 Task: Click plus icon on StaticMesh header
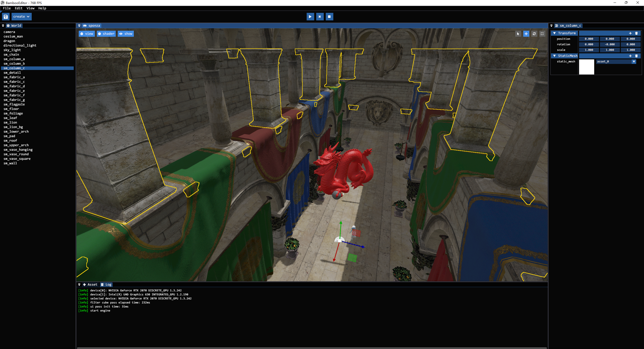click(630, 56)
